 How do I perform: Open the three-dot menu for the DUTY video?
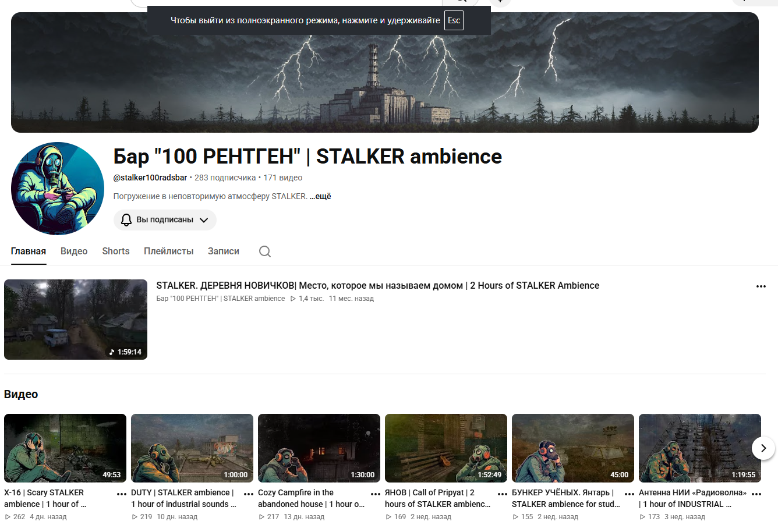249,494
